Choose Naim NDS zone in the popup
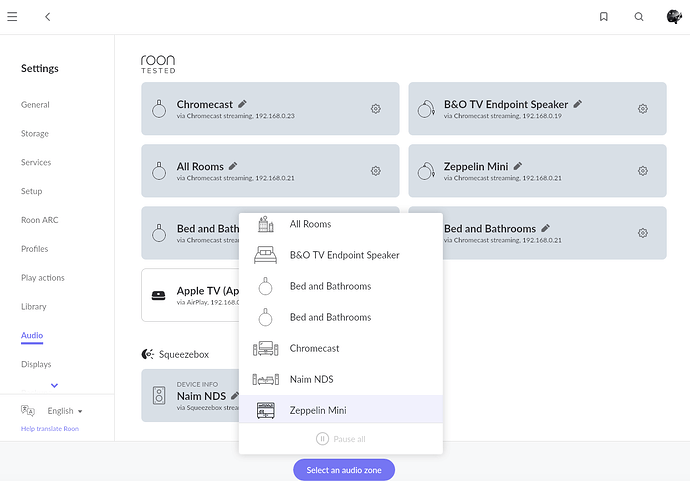The image size is (690, 481). [x=341, y=379]
